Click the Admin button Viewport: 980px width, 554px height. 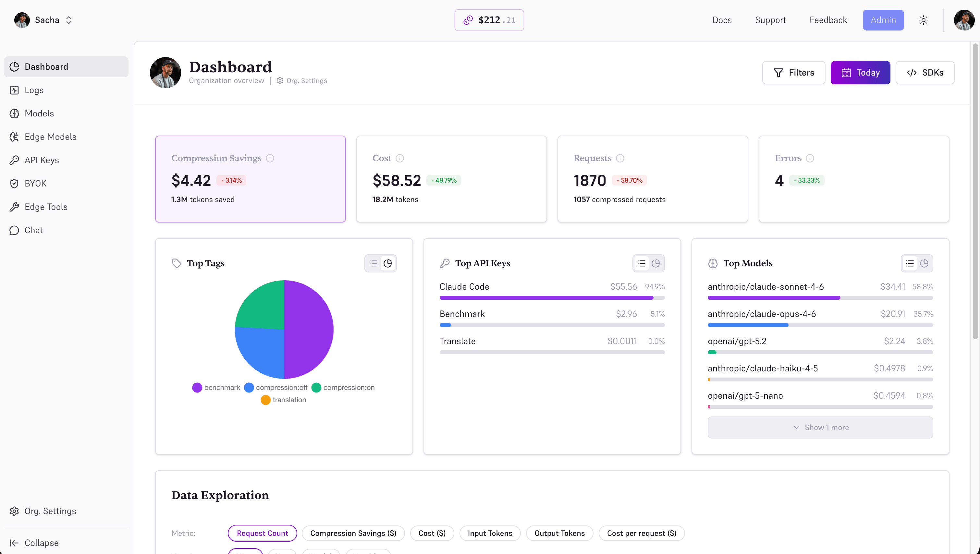point(883,20)
